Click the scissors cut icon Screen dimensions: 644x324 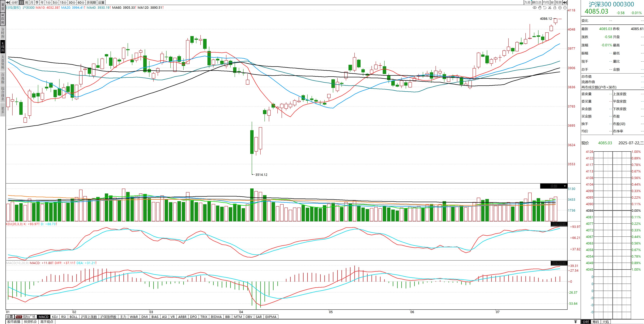[x=550, y=8]
